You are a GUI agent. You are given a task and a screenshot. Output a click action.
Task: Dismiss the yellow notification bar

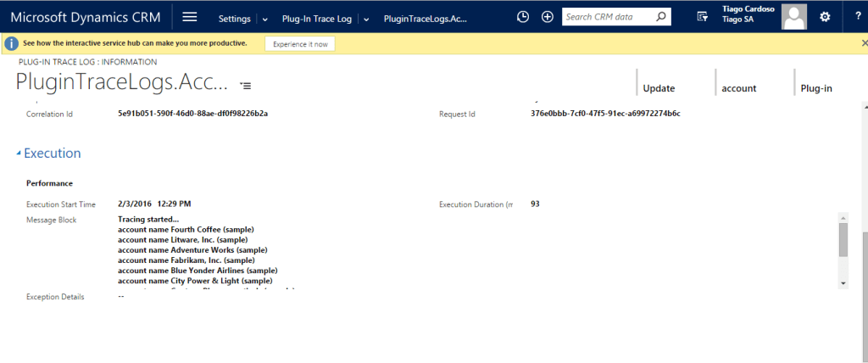(x=865, y=42)
